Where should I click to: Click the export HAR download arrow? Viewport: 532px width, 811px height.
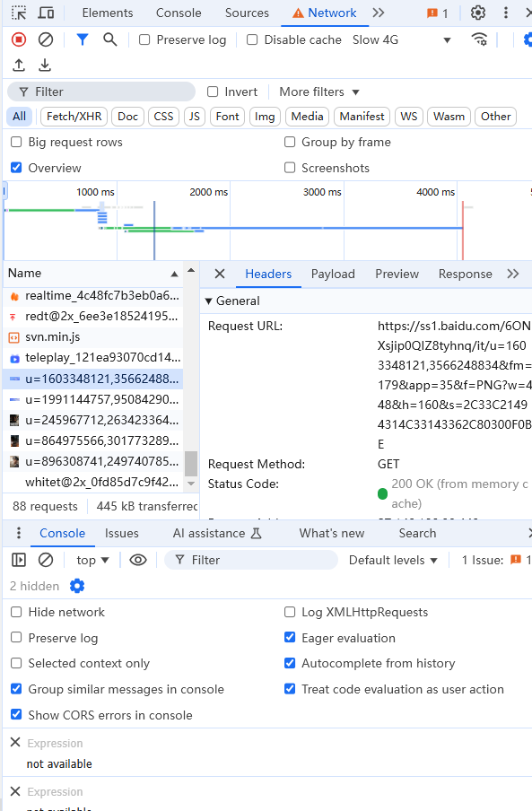45,65
